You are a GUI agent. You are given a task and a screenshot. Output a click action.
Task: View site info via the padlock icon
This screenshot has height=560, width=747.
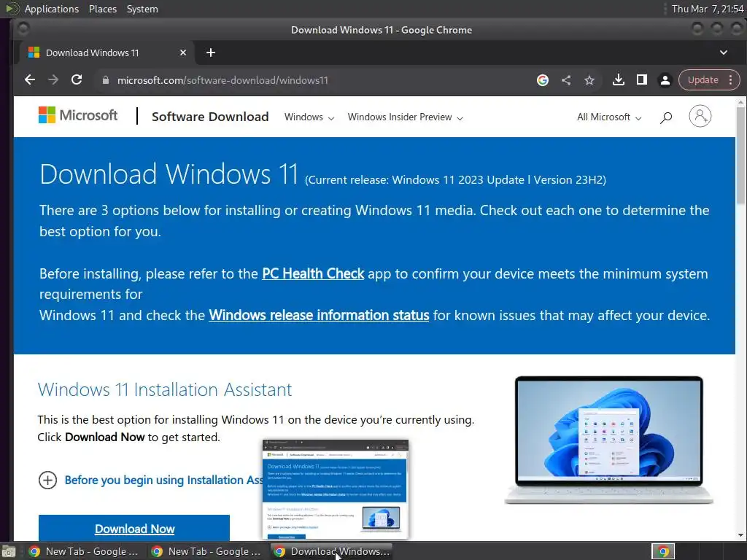pos(106,80)
